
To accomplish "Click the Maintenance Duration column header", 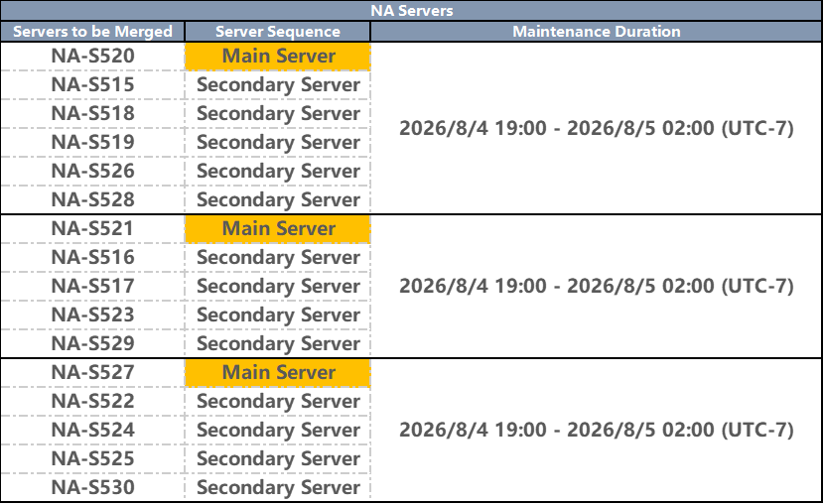I will click(597, 32).
